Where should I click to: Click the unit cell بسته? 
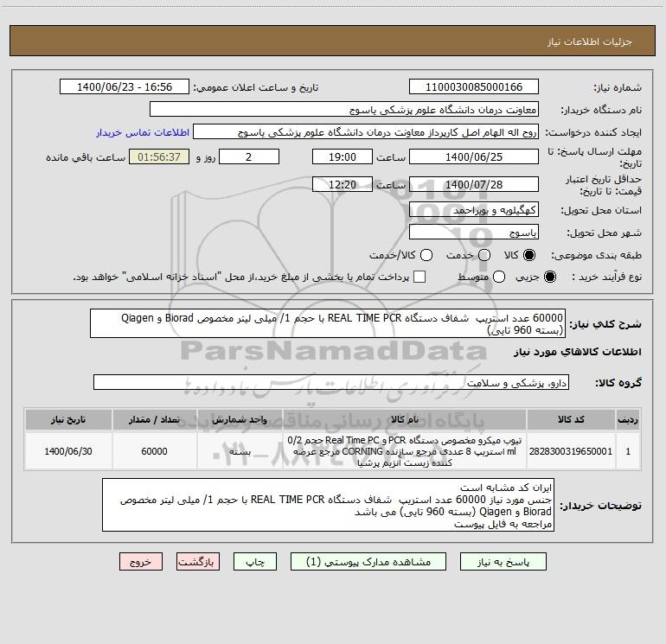240,451
